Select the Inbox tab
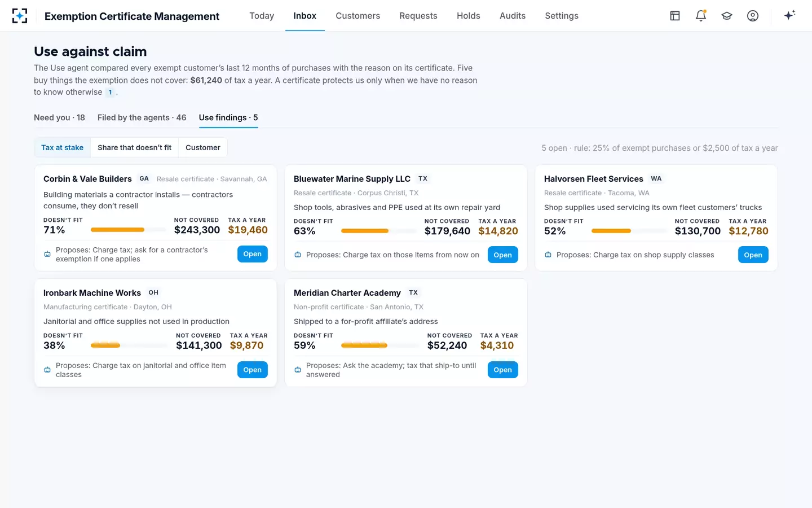Viewport: 812px width, 508px height. [305, 16]
